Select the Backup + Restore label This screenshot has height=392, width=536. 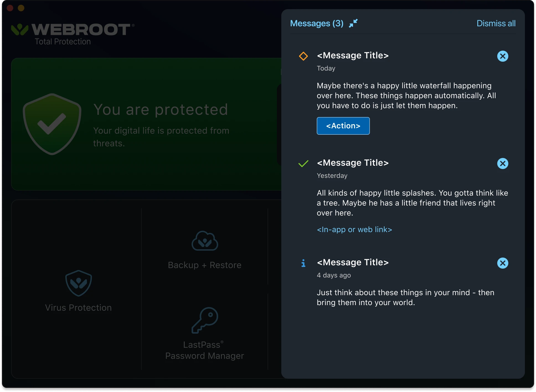click(205, 265)
